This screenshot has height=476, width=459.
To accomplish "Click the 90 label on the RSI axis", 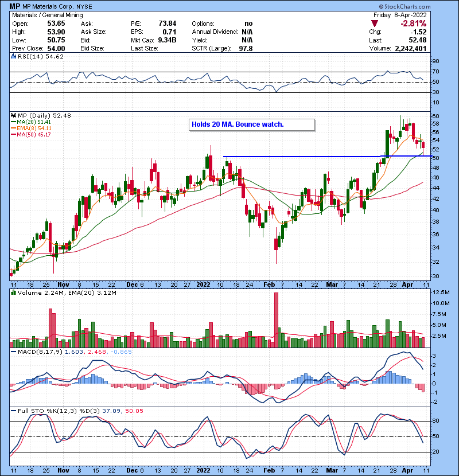I will pyautogui.click(x=435, y=61).
